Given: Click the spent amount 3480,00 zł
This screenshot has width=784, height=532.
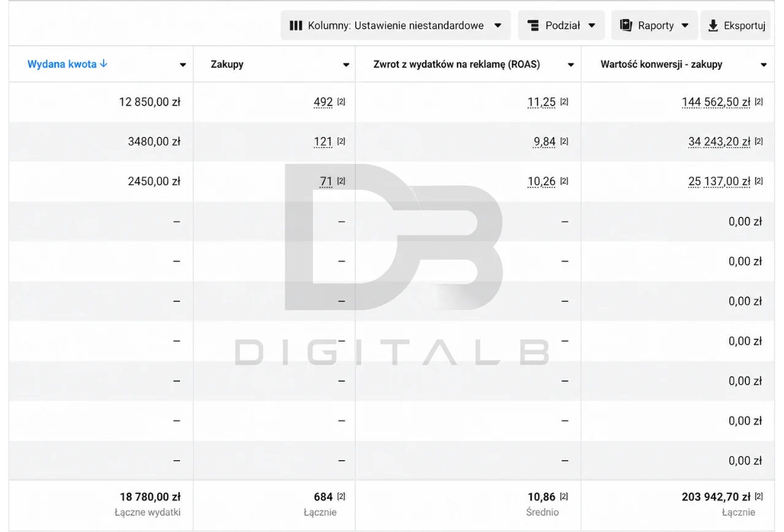Looking at the screenshot, I should click(154, 142).
